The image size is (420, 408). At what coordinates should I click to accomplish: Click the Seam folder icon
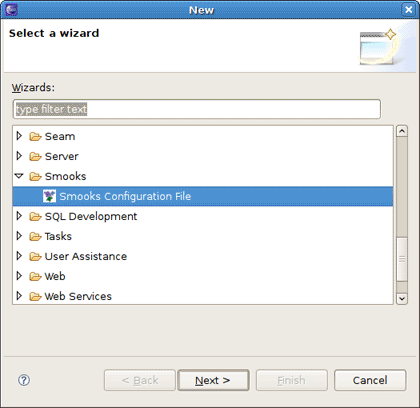pos(35,136)
